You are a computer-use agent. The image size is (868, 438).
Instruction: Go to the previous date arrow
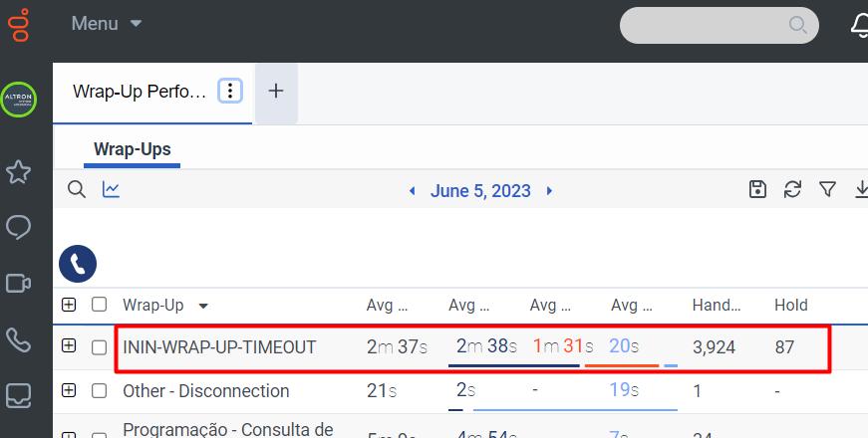pyautogui.click(x=413, y=191)
